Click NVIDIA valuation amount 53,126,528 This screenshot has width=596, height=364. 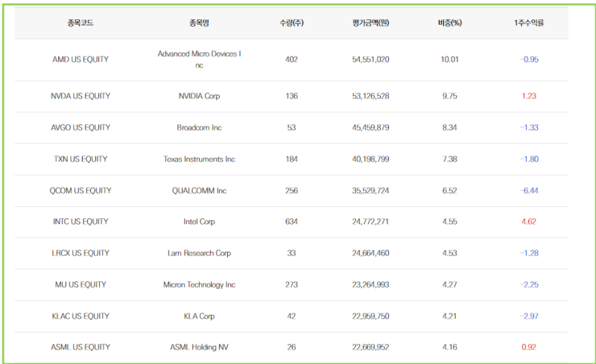370,96
